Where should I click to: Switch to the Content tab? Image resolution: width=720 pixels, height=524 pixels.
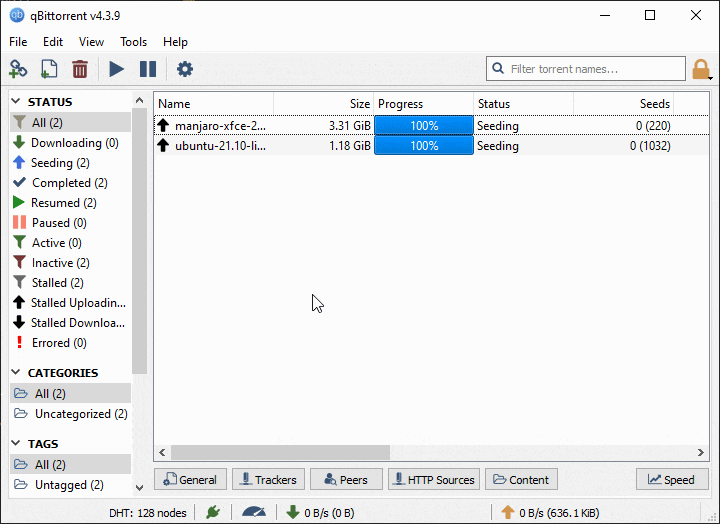point(522,479)
